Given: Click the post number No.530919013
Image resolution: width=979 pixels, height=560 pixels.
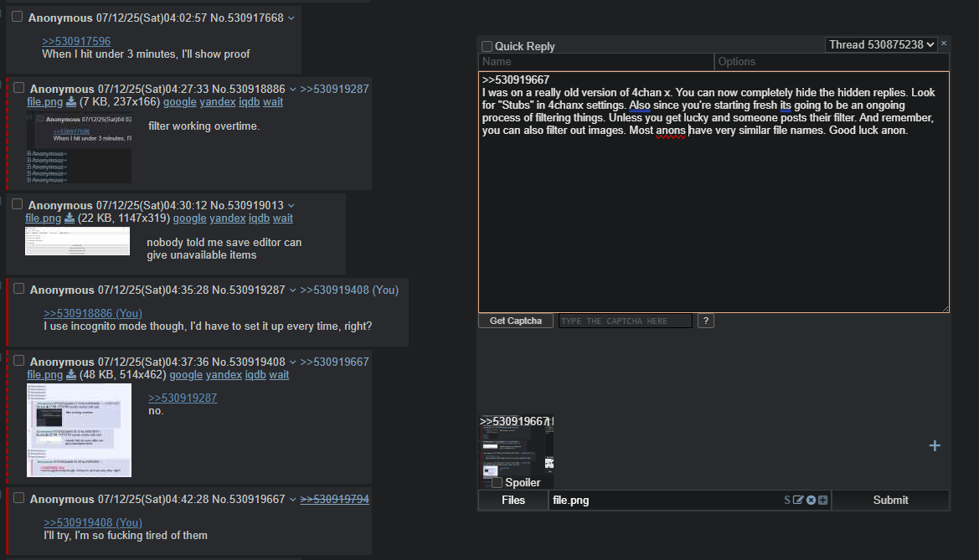Looking at the screenshot, I should 246,205.
